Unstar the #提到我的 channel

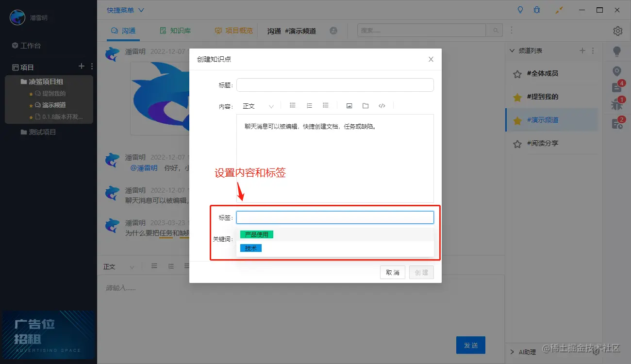[x=517, y=97]
